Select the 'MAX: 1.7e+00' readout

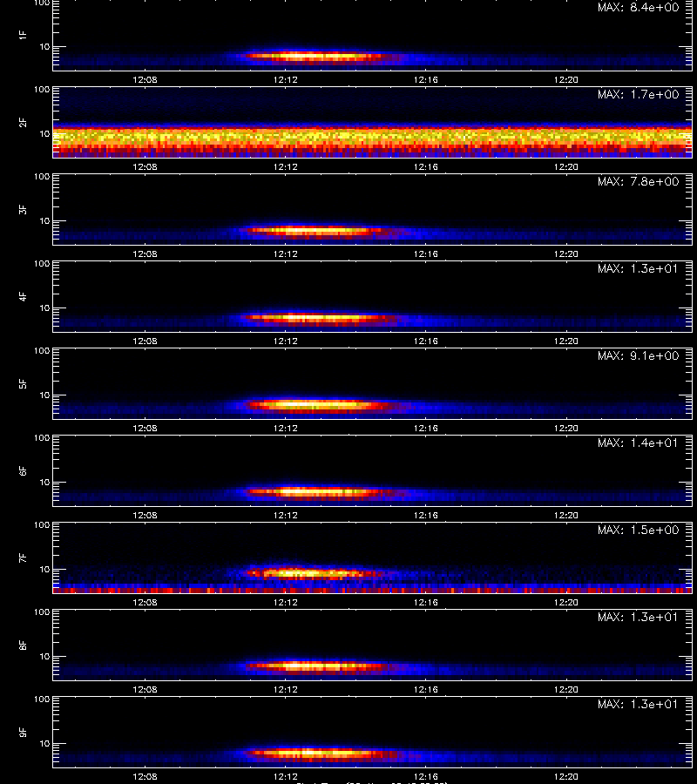(x=638, y=94)
